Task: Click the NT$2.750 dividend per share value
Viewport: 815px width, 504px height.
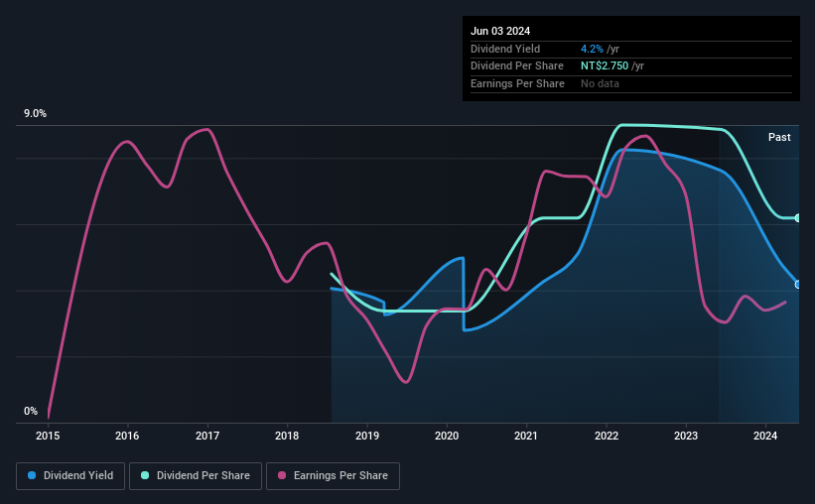Action: click(x=605, y=66)
